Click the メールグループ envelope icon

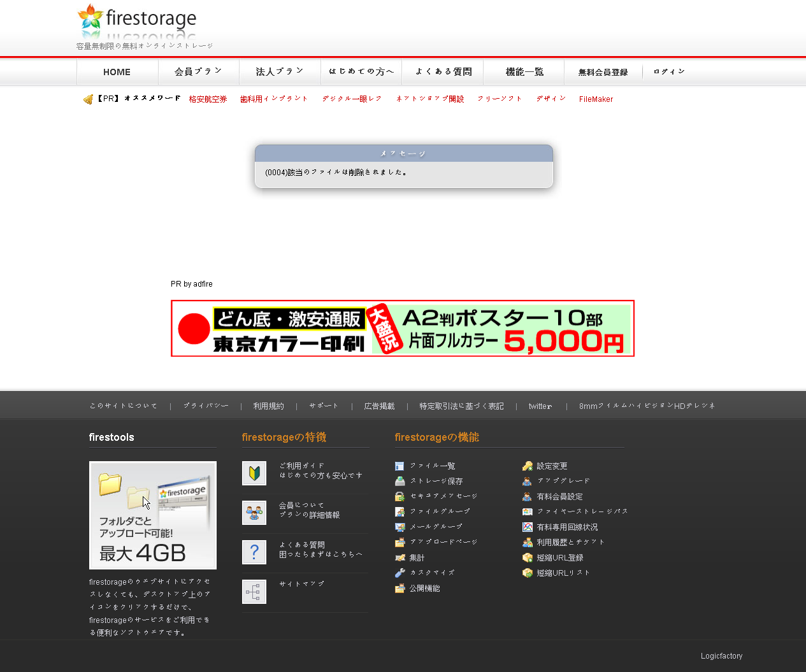coord(399,527)
